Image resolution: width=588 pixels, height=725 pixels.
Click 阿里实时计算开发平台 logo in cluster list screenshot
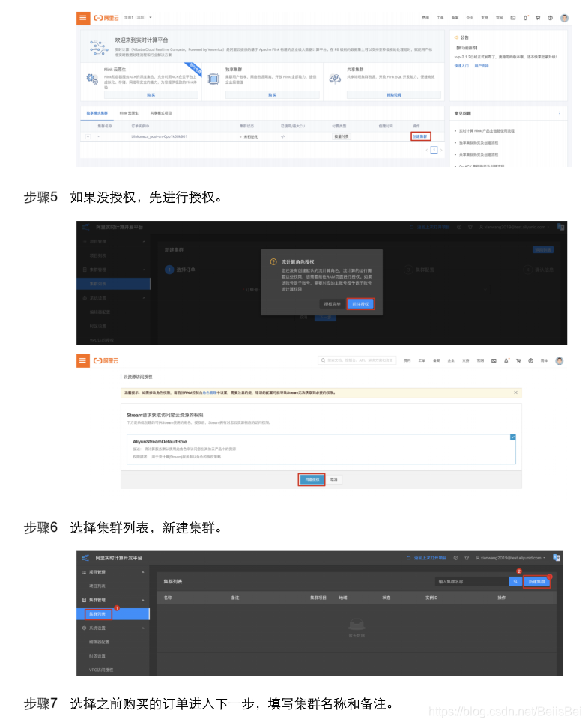pyautogui.click(x=85, y=558)
